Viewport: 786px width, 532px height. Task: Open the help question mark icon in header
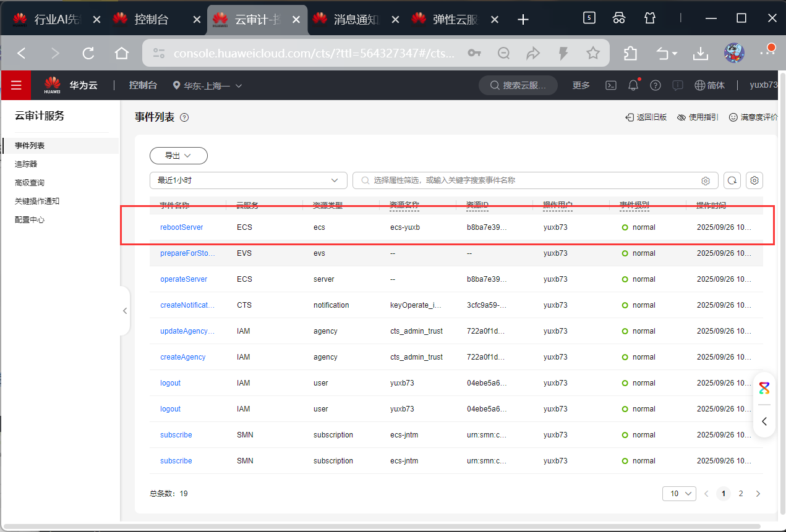[x=656, y=85]
